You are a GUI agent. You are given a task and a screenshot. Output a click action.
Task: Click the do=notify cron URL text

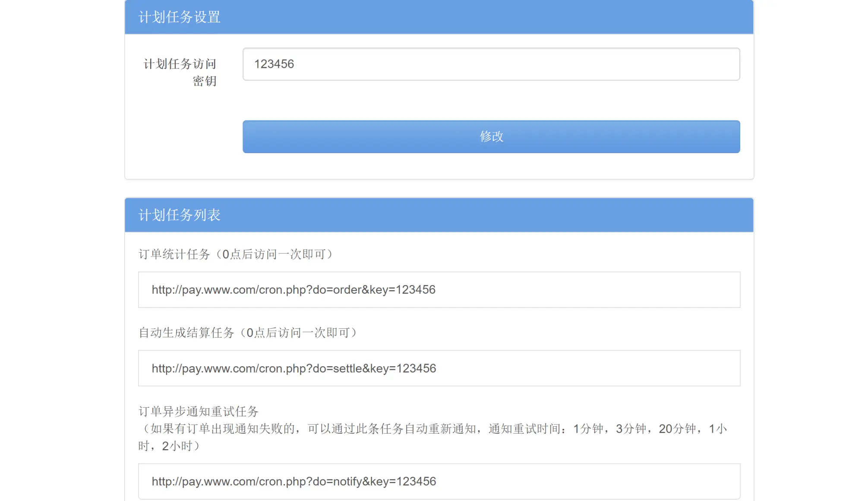(294, 481)
